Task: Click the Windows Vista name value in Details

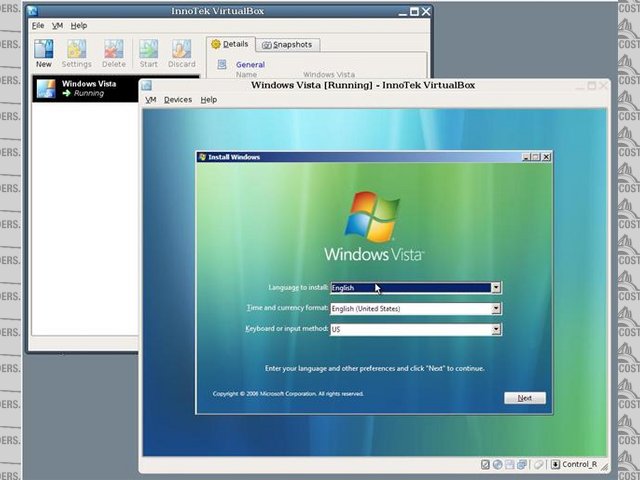Action: [329, 75]
